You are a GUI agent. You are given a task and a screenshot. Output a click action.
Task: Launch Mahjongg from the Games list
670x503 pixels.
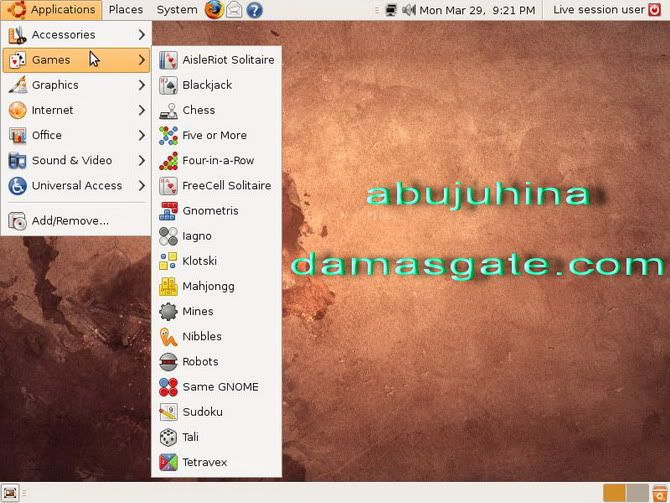pyautogui.click(x=217, y=286)
